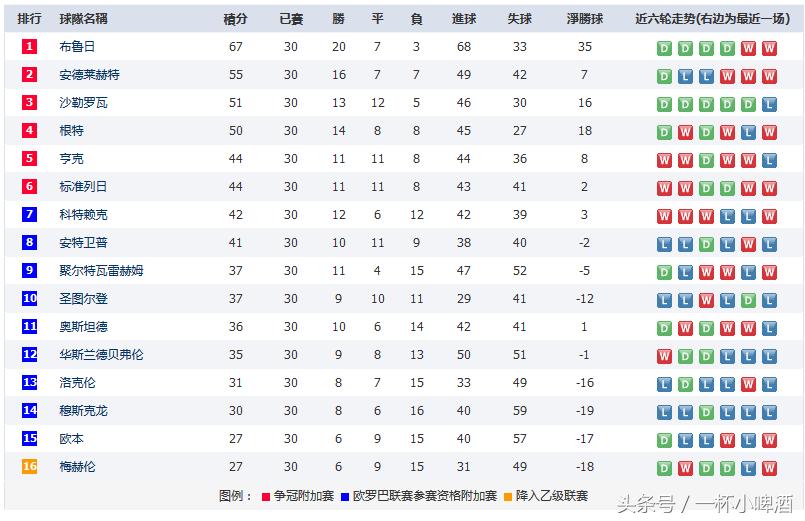This screenshot has width=805, height=521.
Task: Click the red rank 1 badge
Action: point(30,47)
